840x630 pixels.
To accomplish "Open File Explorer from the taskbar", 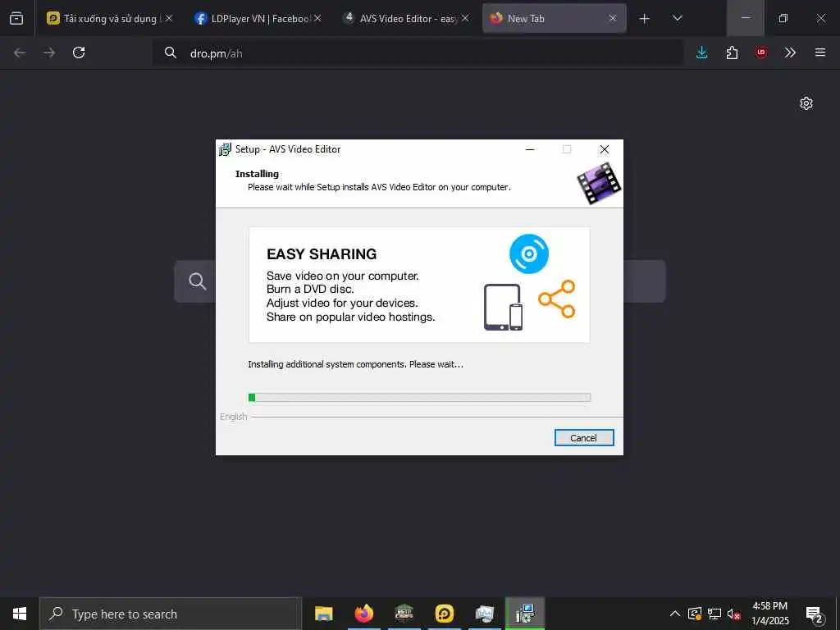I will point(323,614).
